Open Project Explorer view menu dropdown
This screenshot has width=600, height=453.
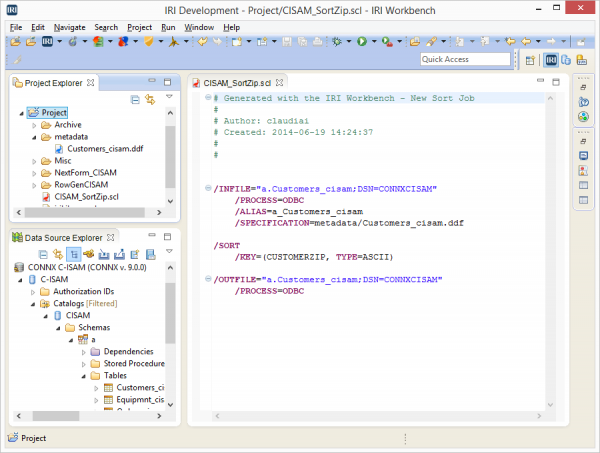pyautogui.click(x=169, y=98)
